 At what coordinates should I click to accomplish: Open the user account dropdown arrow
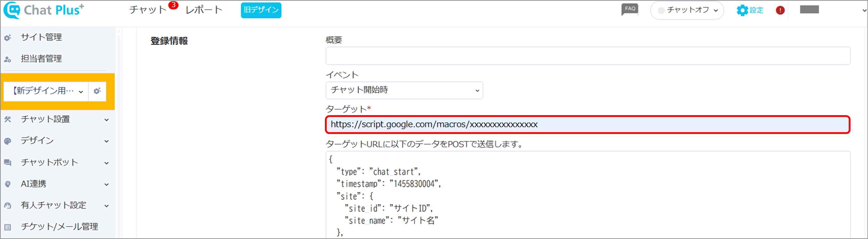(864, 10)
